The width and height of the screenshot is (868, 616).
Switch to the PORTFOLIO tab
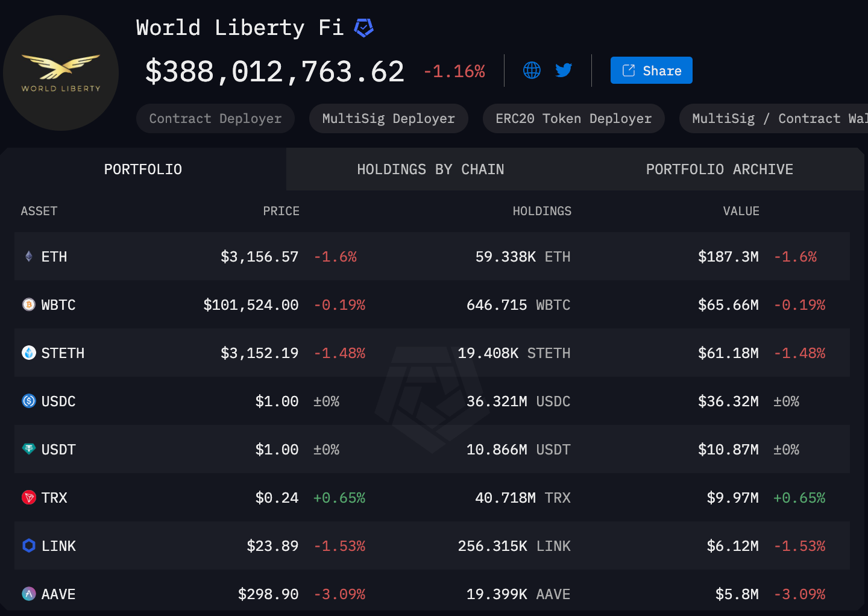(143, 169)
